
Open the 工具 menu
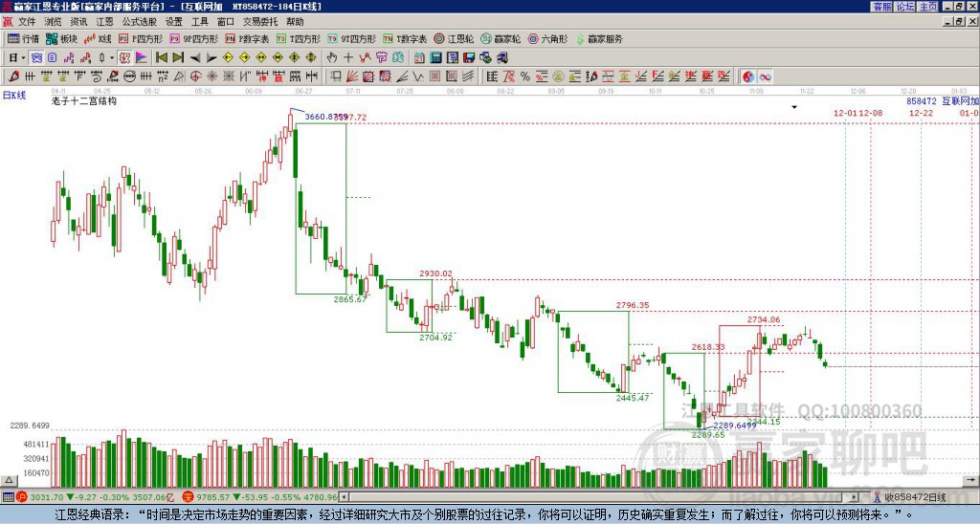tap(199, 22)
